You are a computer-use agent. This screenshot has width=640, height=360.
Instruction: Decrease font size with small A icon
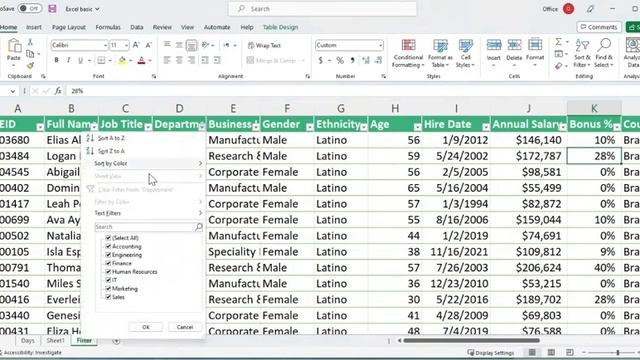[149, 45]
